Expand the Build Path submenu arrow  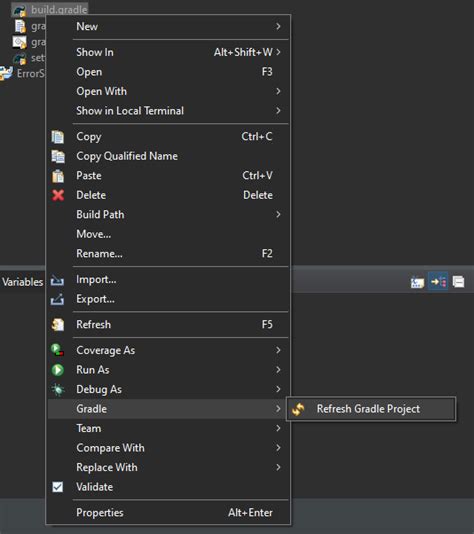click(278, 215)
